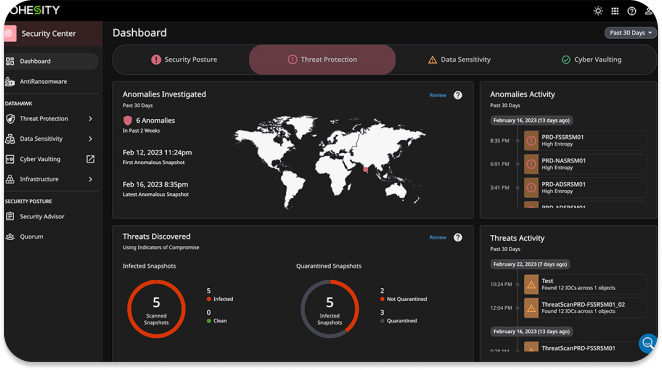Open PRD-ADSRSM01 High Entropy entry
Image resolution: width=662 pixels, height=370 pixels.
click(585, 188)
